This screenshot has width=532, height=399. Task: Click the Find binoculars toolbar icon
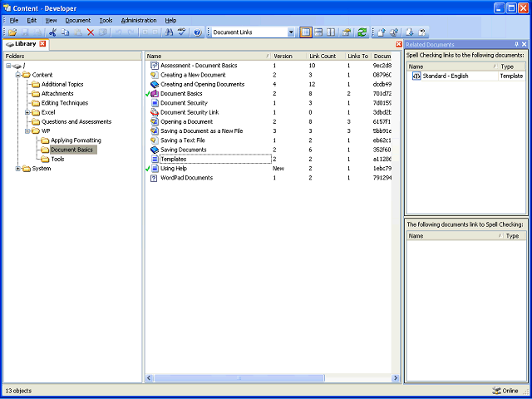pyautogui.click(x=169, y=32)
